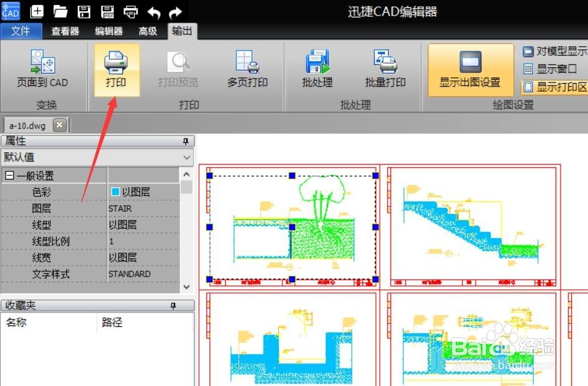The height and width of the screenshot is (386, 588).
Task: Select the a-10.dwg document tab
Action: tap(27, 125)
